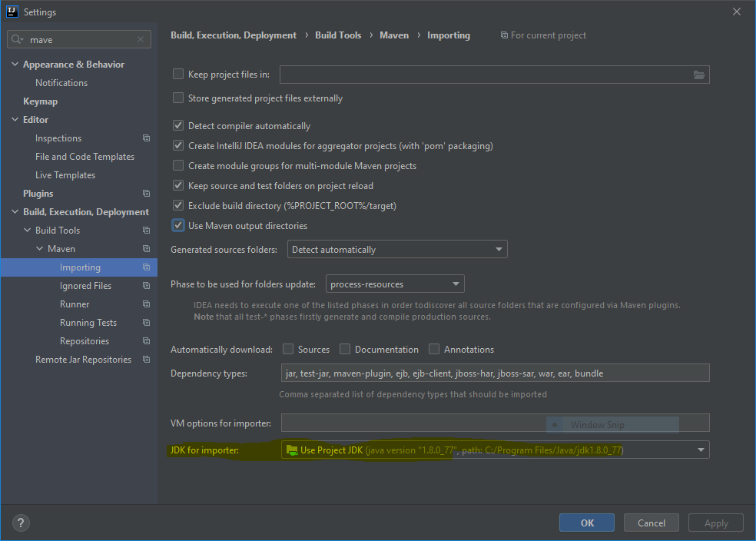Image resolution: width=756 pixels, height=541 pixels.
Task: Clear the search field with the X icon
Action: tap(141, 39)
